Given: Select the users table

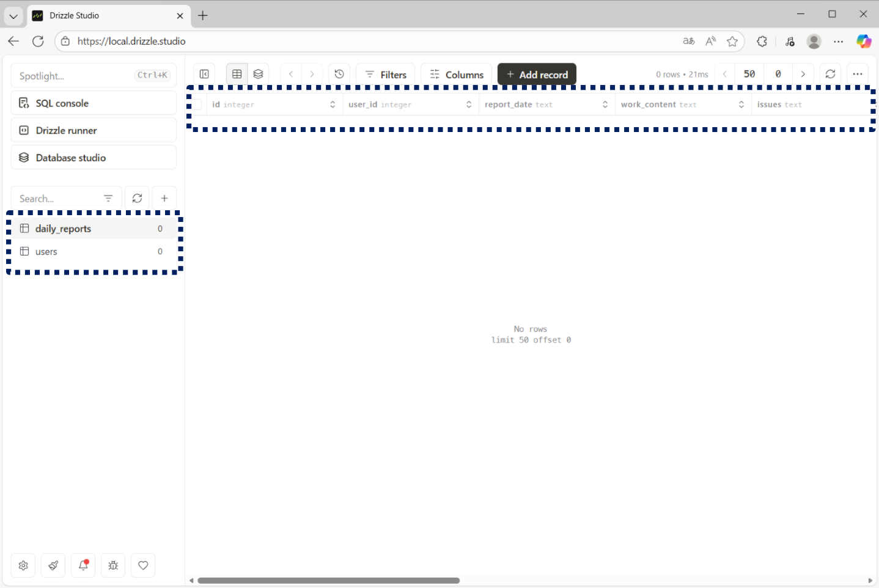Looking at the screenshot, I should (46, 251).
